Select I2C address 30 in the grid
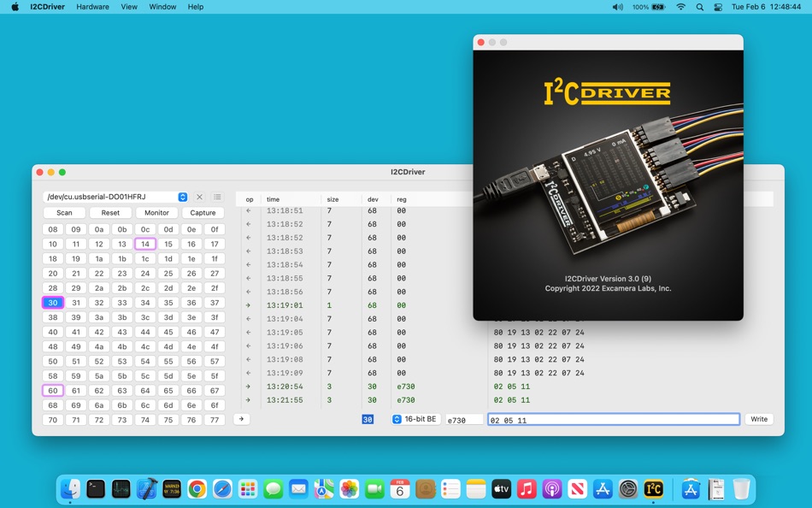812x508 pixels. point(53,303)
